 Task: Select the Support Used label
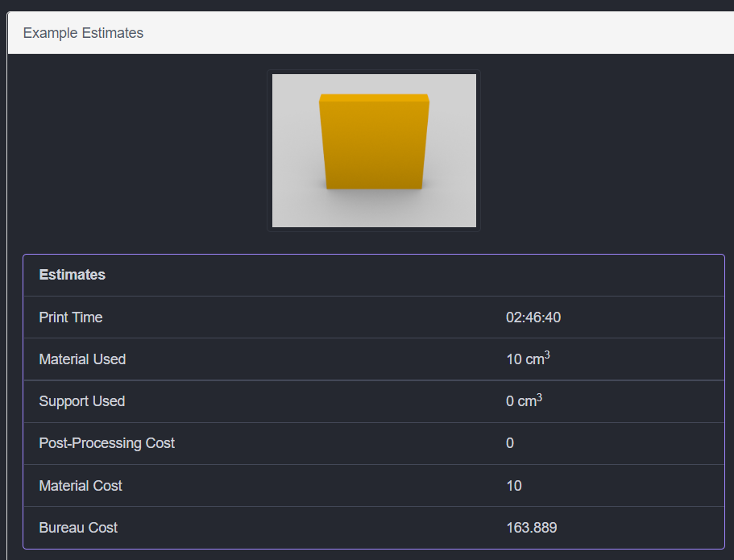pos(81,401)
